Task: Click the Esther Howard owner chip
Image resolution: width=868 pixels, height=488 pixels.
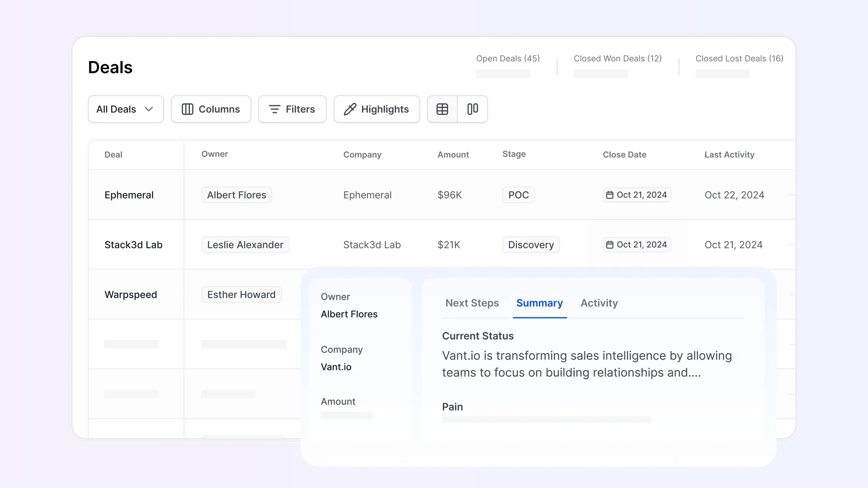Action: [x=241, y=295]
